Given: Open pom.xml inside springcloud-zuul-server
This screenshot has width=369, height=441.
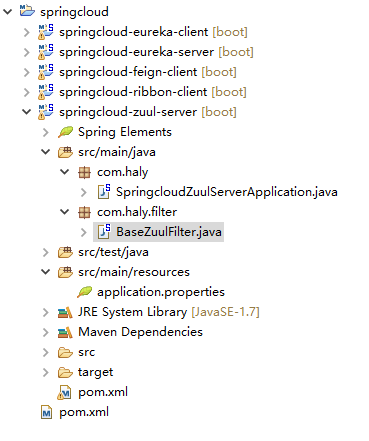Looking at the screenshot, I should pos(103,393).
